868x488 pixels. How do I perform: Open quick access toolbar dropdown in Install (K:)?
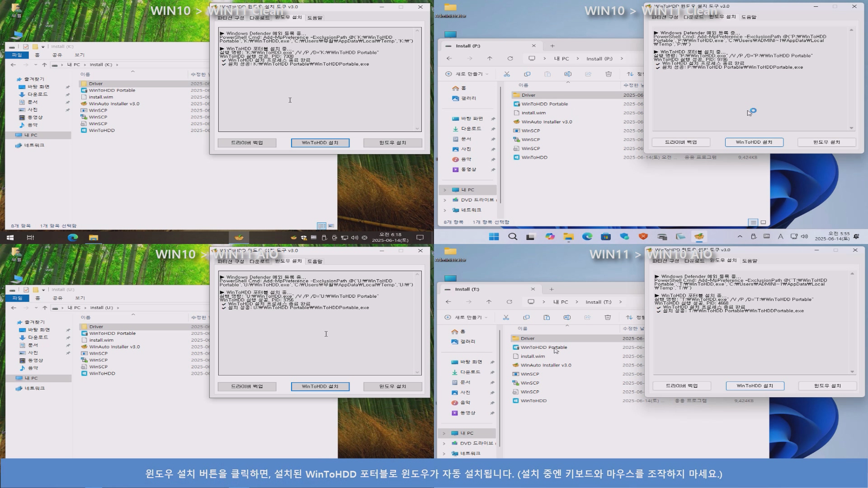click(x=43, y=47)
